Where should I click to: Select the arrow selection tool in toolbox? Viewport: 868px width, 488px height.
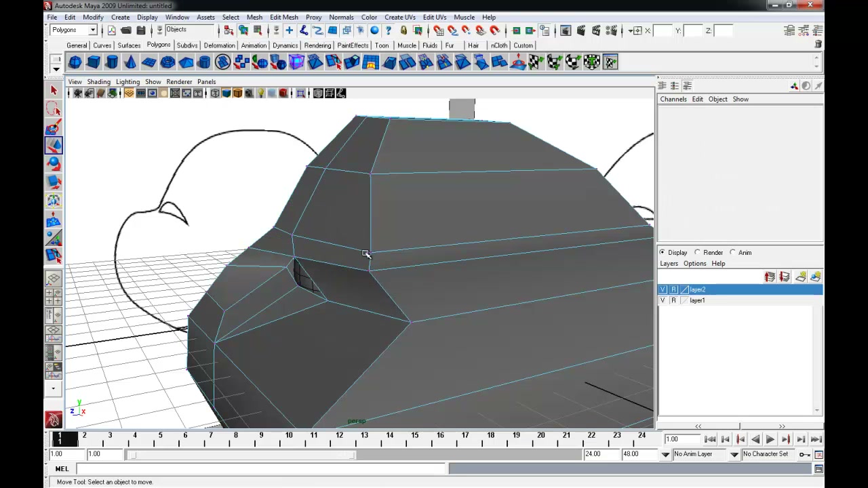[54, 90]
